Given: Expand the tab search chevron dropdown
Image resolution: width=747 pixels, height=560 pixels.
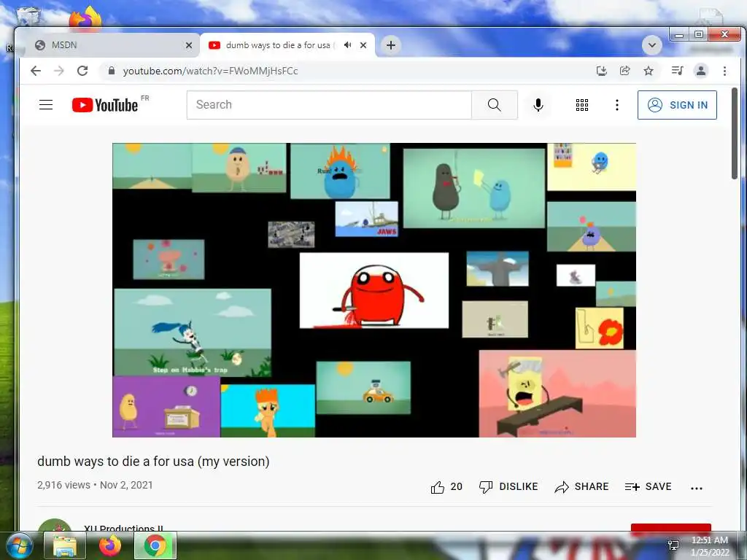Looking at the screenshot, I should (651, 45).
